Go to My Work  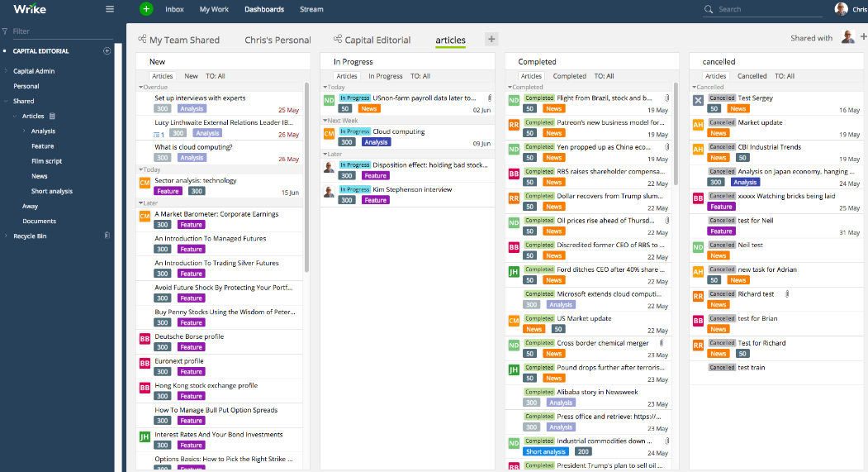point(214,9)
